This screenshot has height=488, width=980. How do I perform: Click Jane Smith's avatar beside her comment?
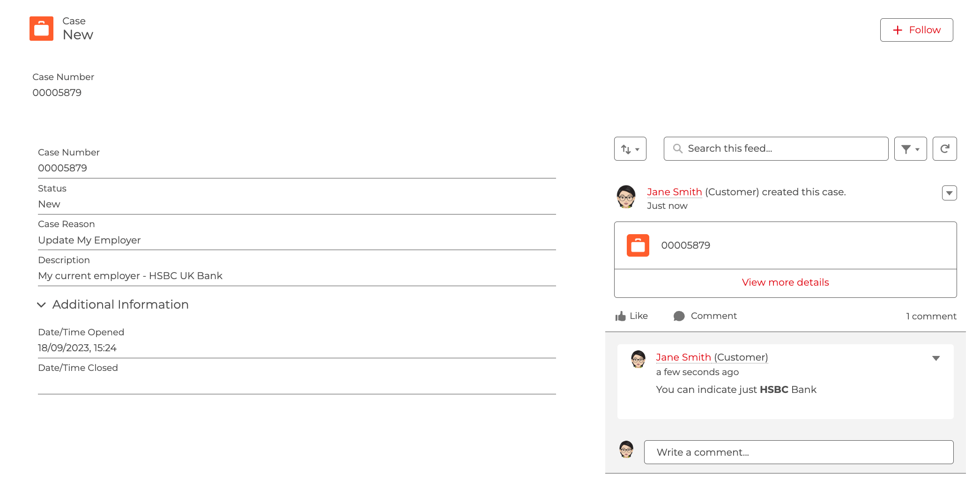tap(638, 359)
